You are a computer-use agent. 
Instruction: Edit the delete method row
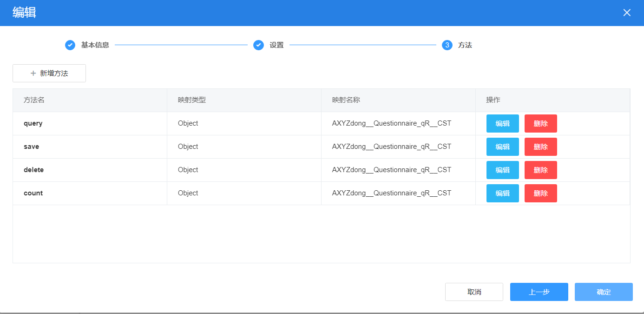(x=503, y=170)
